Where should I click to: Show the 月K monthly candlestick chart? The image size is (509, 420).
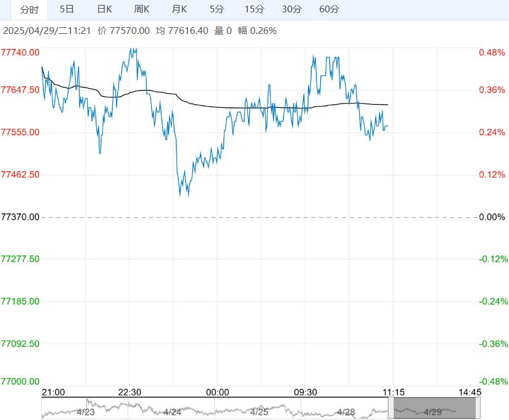coord(180,9)
